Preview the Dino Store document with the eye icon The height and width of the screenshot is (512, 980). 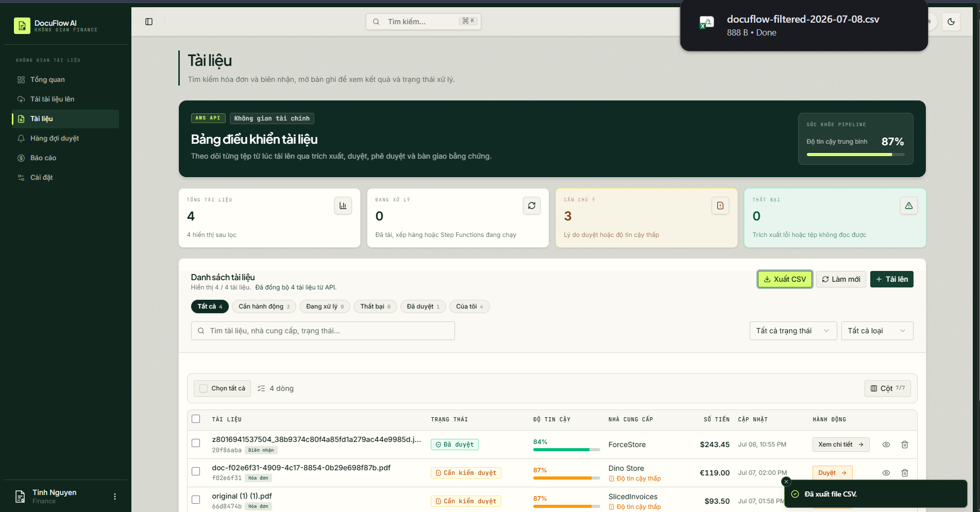point(886,473)
